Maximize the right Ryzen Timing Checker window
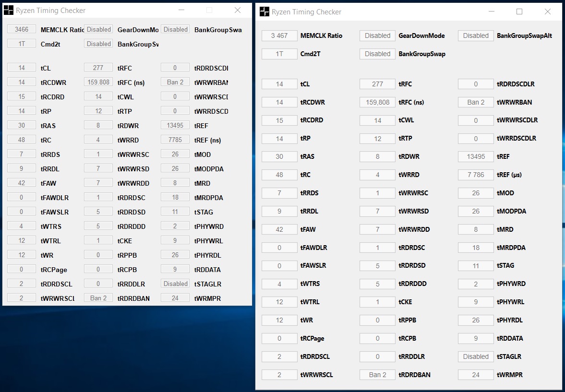This screenshot has width=565, height=392. click(519, 12)
